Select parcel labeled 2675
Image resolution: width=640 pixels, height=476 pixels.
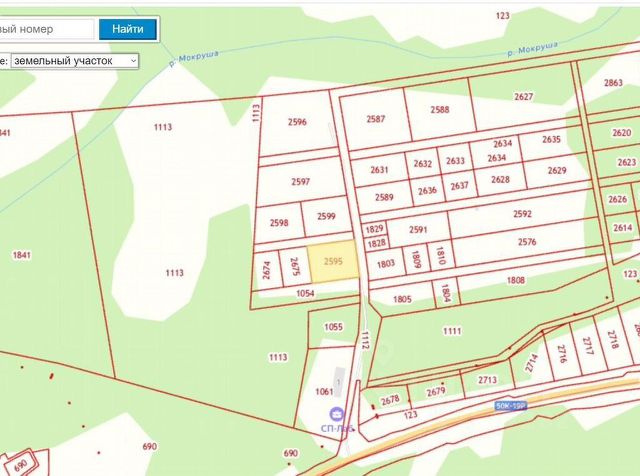[x=294, y=267]
